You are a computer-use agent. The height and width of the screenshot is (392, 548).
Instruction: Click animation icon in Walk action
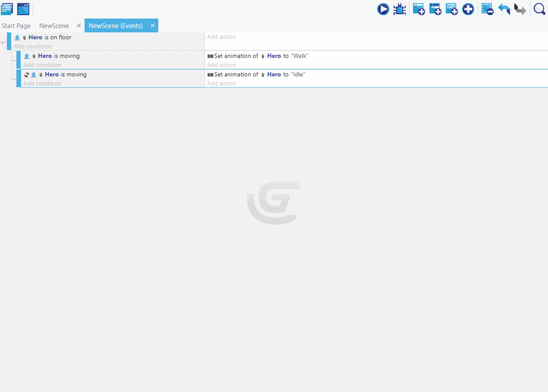click(210, 56)
